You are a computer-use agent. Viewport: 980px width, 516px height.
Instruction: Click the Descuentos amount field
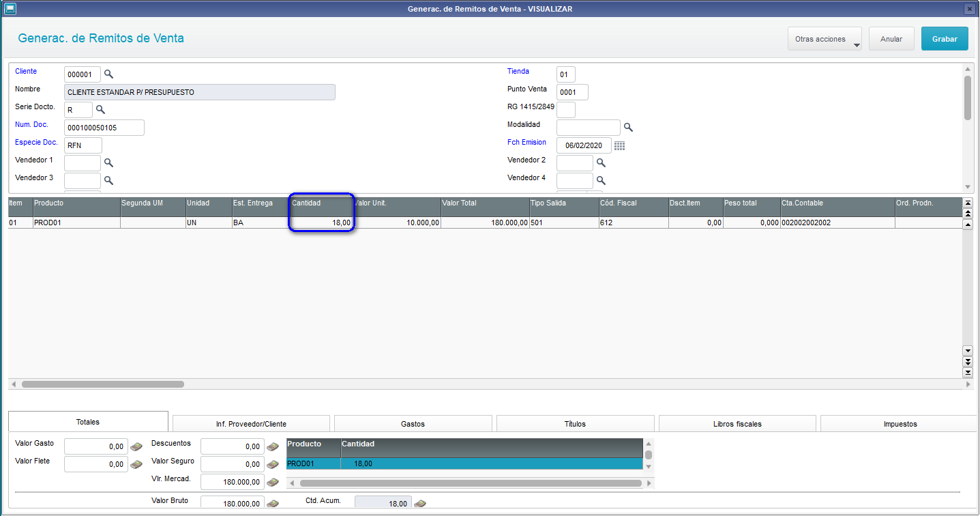[x=233, y=446]
